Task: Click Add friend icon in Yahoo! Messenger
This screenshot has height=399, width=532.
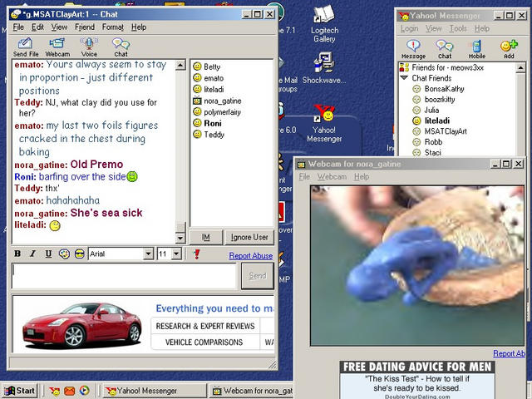Action: (509, 49)
